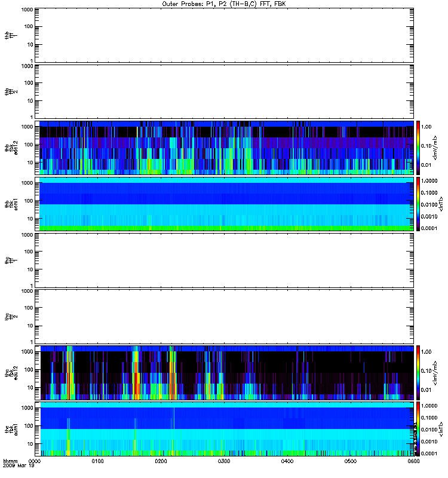Click the thc scm1 nT color bar

pyautogui.click(x=418, y=429)
